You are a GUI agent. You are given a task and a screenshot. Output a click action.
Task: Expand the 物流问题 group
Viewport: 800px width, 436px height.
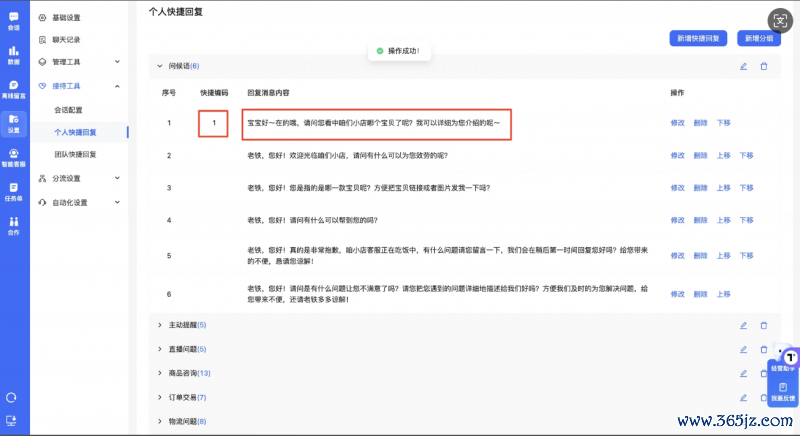point(160,421)
